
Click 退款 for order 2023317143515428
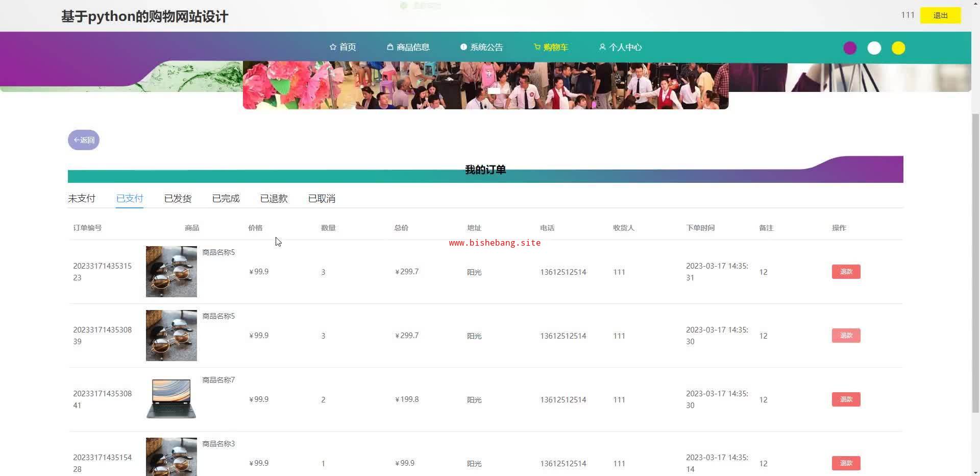(x=846, y=463)
